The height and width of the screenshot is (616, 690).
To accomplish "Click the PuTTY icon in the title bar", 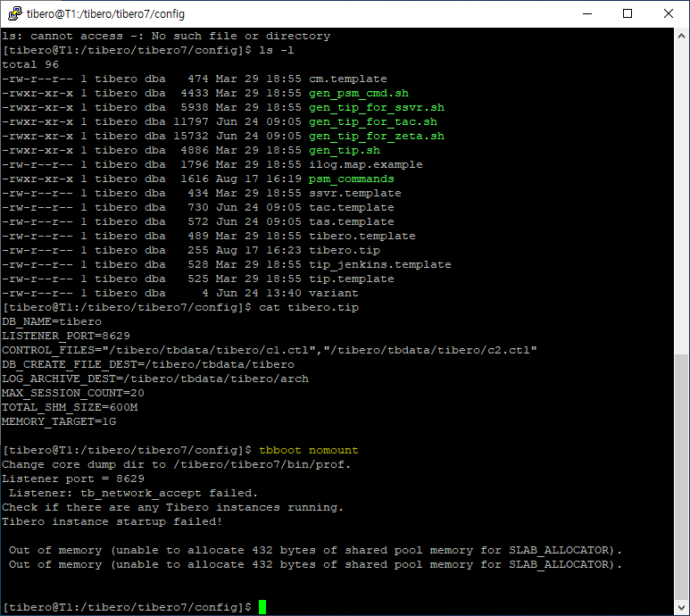I will 14,13.
